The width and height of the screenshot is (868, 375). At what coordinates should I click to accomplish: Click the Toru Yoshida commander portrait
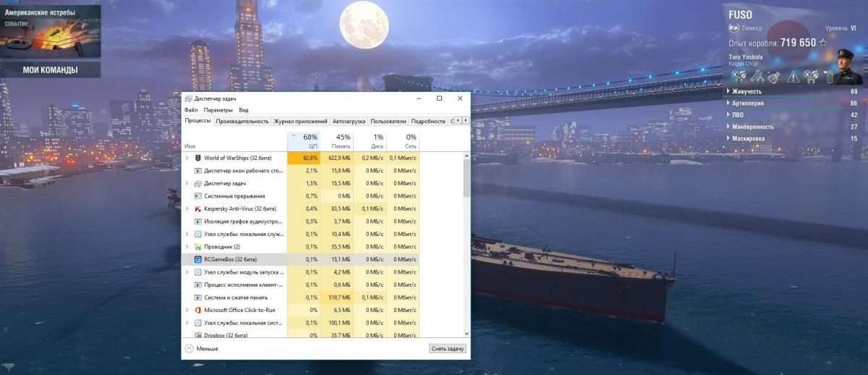click(x=846, y=68)
